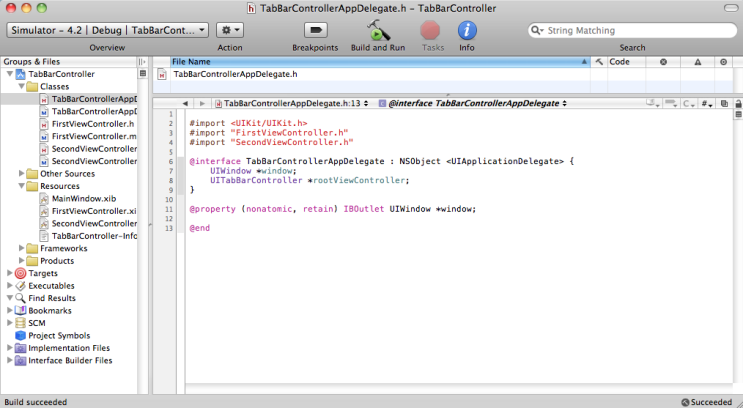This screenshot has height=408, width=743.
Task: Sort by the Code column header
Action: 626,62
